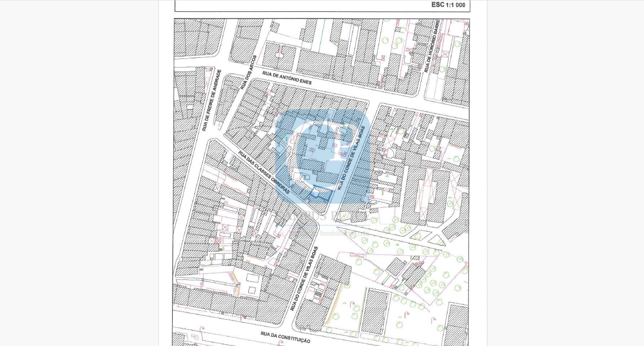Select the Rua da Constituição street label
644x346 pixels.
[x=285, y=337]
